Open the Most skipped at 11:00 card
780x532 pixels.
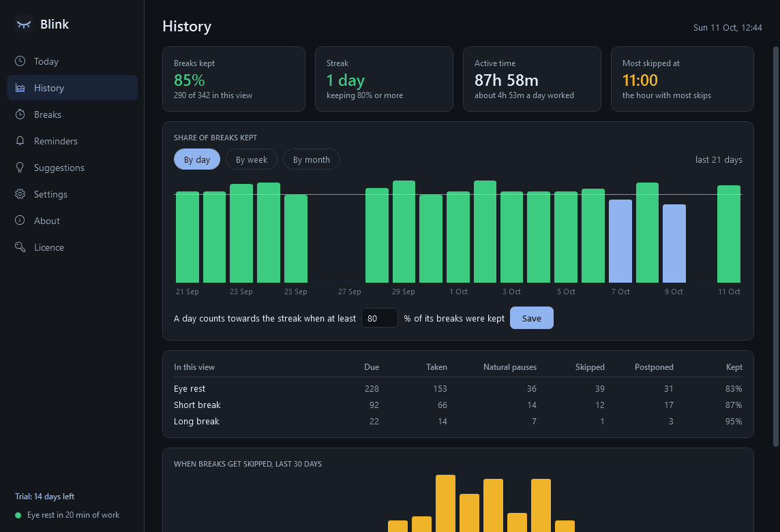coord(682,79)
